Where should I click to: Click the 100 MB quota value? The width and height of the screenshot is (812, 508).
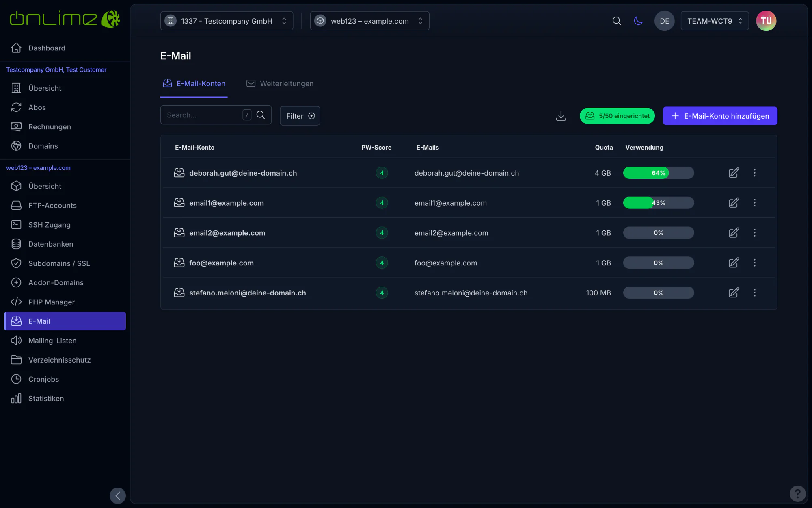tap(598, 293)
